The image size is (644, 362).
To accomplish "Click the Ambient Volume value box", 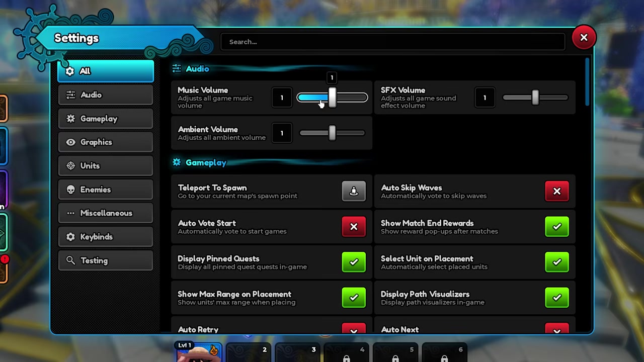I will coord(282,133).
